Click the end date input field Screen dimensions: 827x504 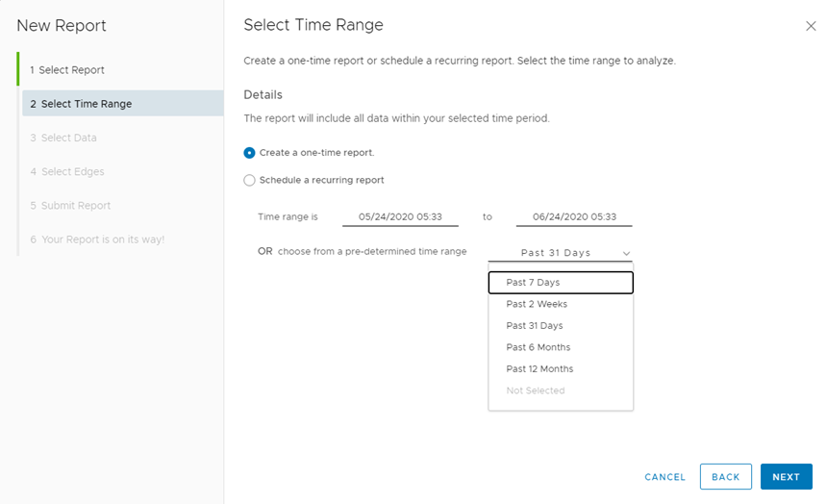click(574, 217)
